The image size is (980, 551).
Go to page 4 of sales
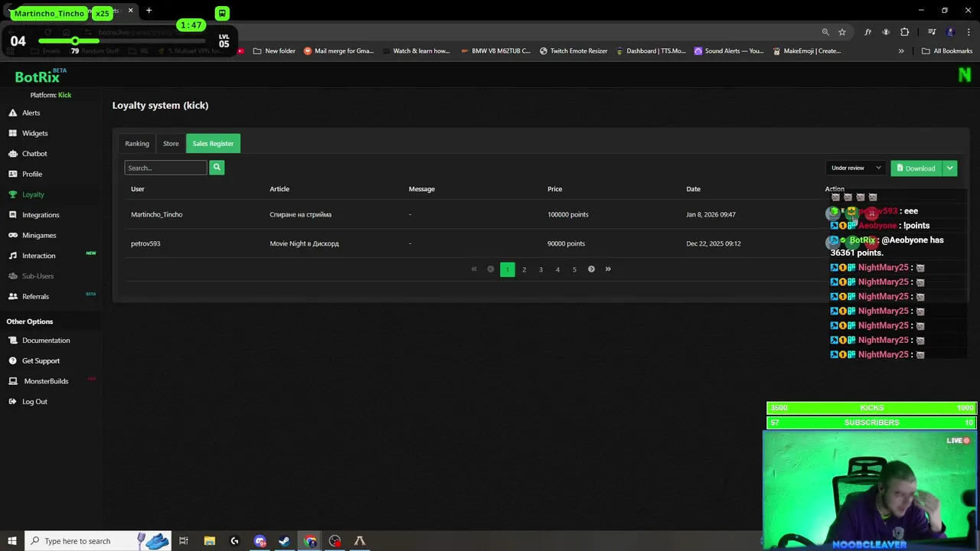pyautogui.click(x=557, y=269)
